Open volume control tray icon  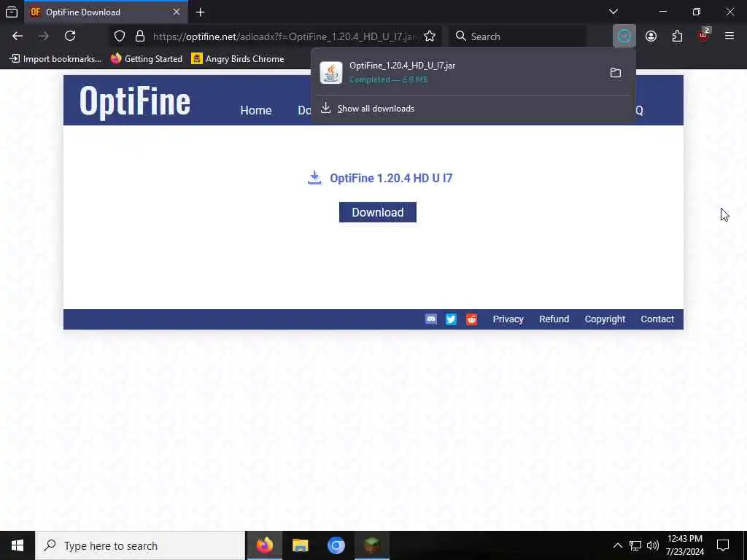(653, 545)
